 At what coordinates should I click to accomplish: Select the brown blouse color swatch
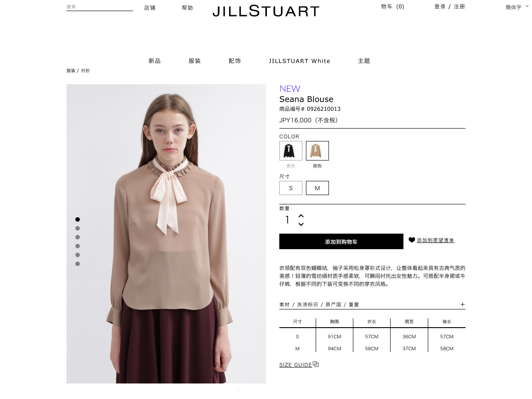(317, 151)
